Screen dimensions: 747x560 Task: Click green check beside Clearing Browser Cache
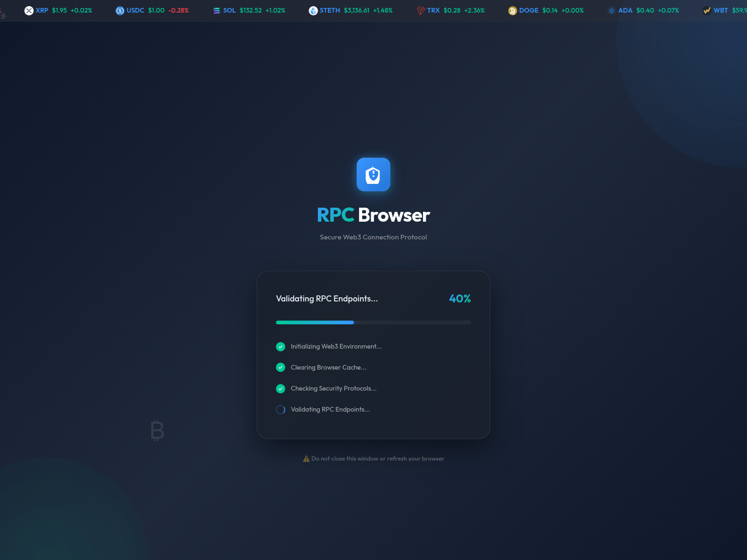click(281, 367)
